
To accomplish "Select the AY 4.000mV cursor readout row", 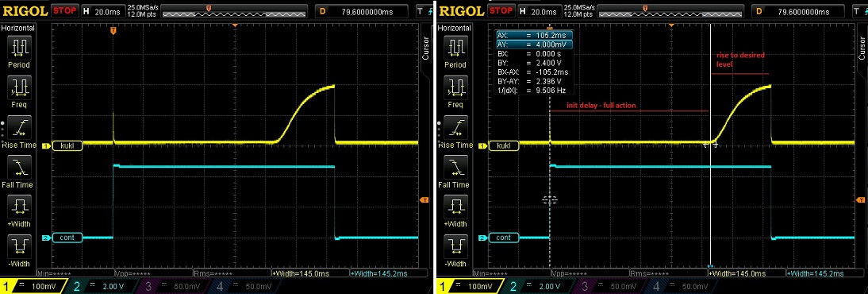I will click(534, 44).
